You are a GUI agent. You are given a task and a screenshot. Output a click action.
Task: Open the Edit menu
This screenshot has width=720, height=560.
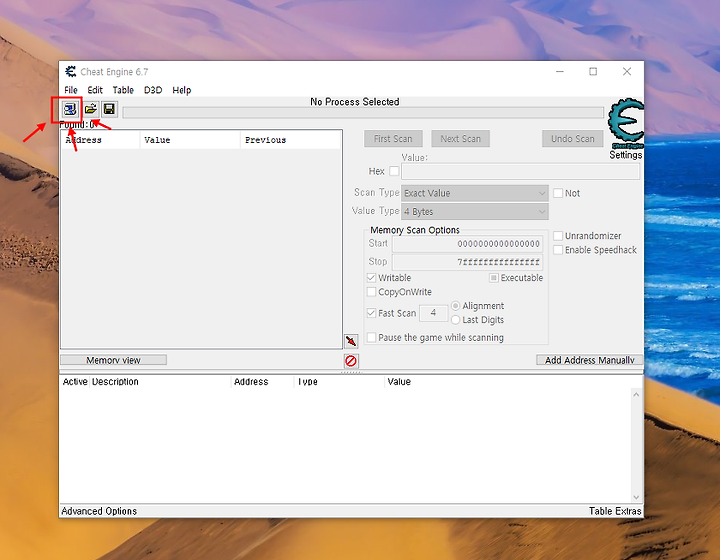(x=95, y=90)
